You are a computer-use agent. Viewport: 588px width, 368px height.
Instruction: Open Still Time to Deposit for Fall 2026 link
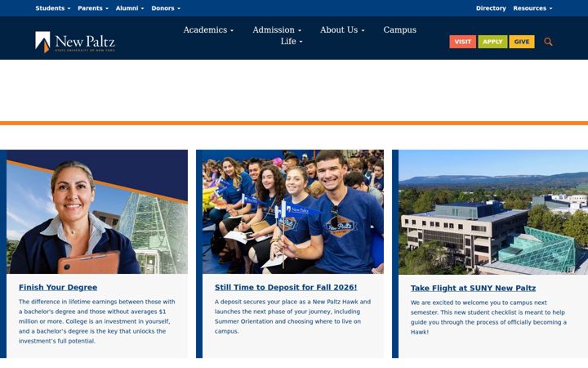click(x=286, y=287)
